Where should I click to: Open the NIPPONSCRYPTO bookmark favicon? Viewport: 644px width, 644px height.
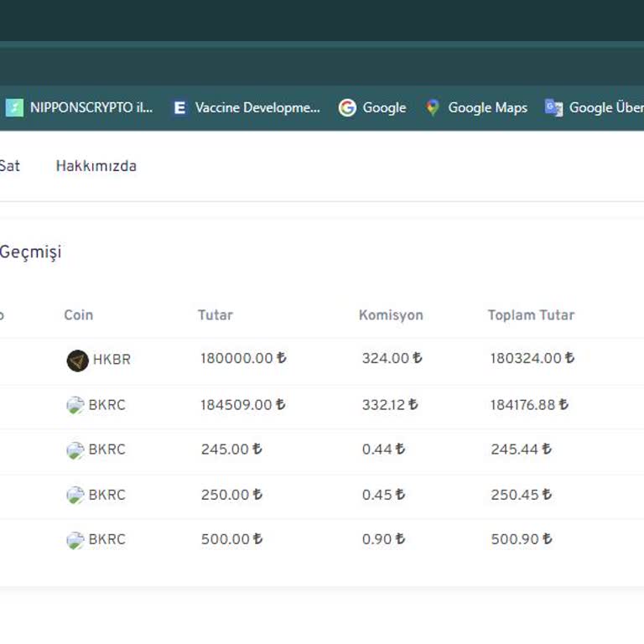[14, 107]
